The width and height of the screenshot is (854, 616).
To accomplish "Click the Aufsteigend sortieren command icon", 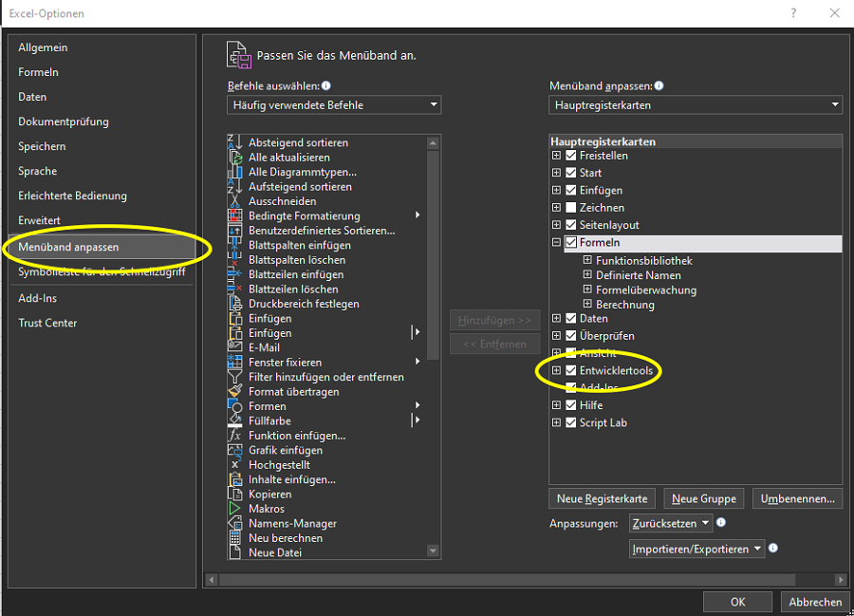I will (x=234, y=186).
